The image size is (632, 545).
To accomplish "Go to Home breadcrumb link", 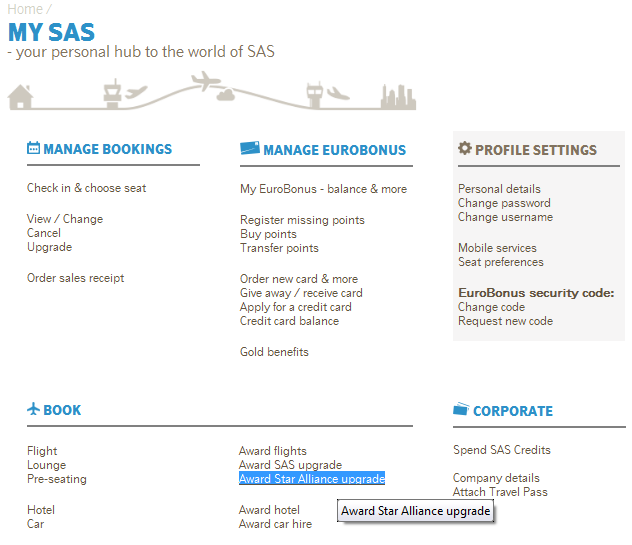I will 25,9.
